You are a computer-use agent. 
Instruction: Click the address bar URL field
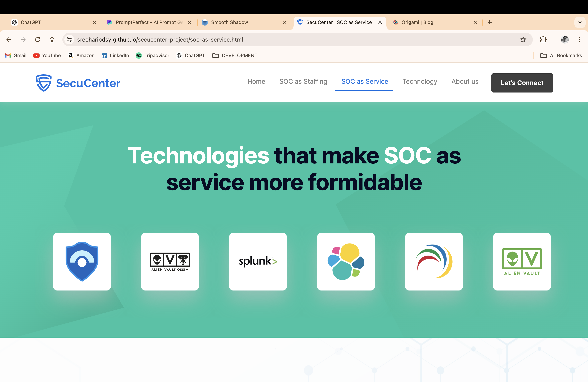click(272, 40)
